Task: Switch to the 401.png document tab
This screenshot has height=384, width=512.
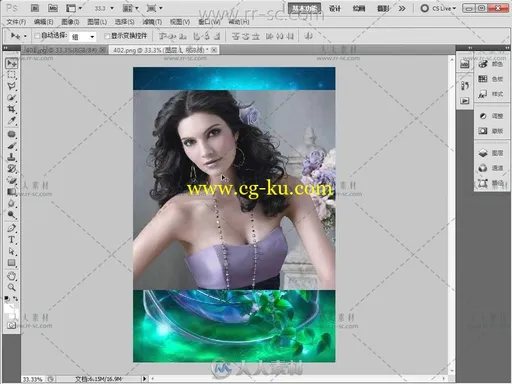Action: coord(62,50)
